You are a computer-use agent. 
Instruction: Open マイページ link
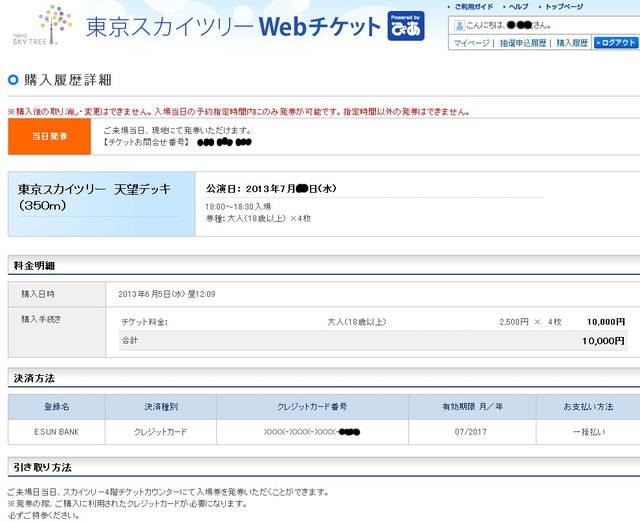pyautogui.click(x=471, y=43)
